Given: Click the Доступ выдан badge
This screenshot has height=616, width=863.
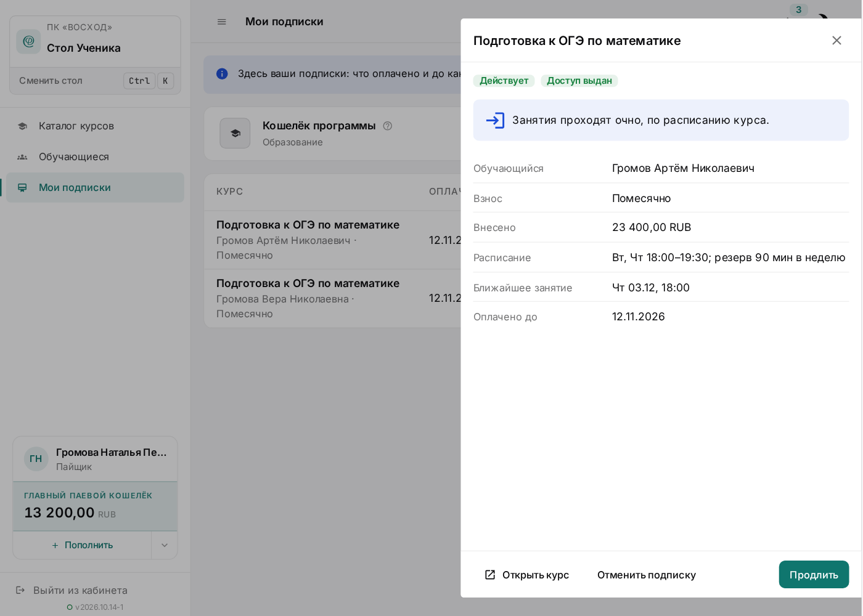Looking at the screenshot, I should point(579,81).
